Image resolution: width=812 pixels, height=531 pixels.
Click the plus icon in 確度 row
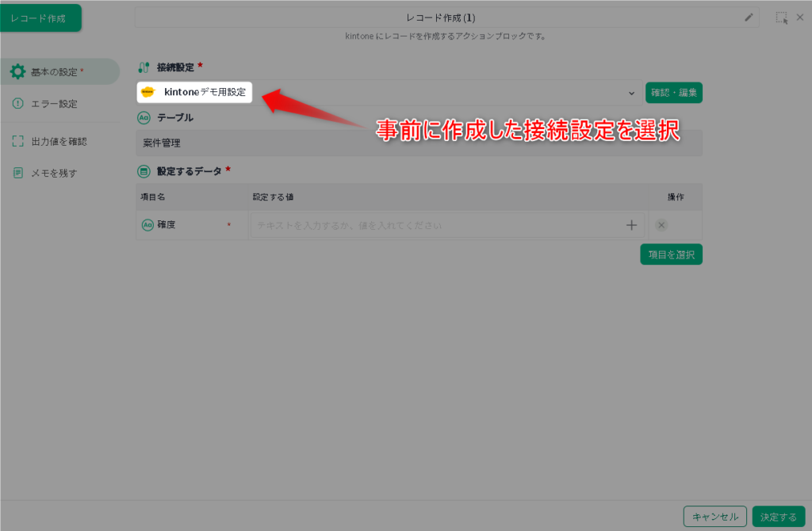point(631,225)
